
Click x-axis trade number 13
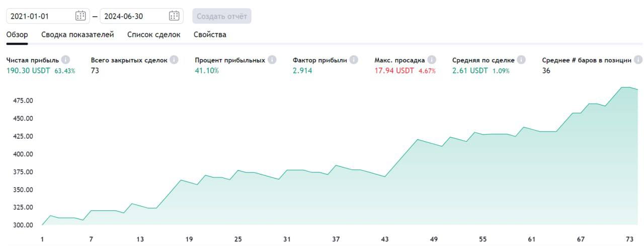click(x=140, y=239)
